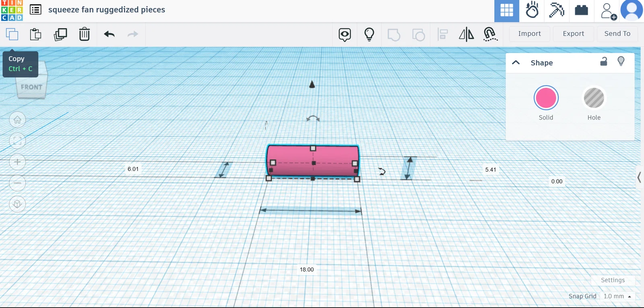Click the black cone height-lift handle

[312, 84]
